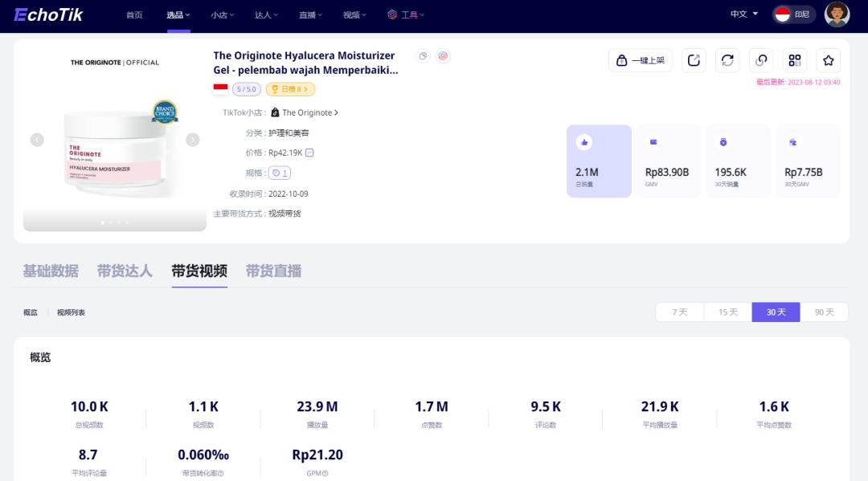Click the pie chart icon beside title
The height and width of the screenshot is (481, 868).
click(423, 56)
